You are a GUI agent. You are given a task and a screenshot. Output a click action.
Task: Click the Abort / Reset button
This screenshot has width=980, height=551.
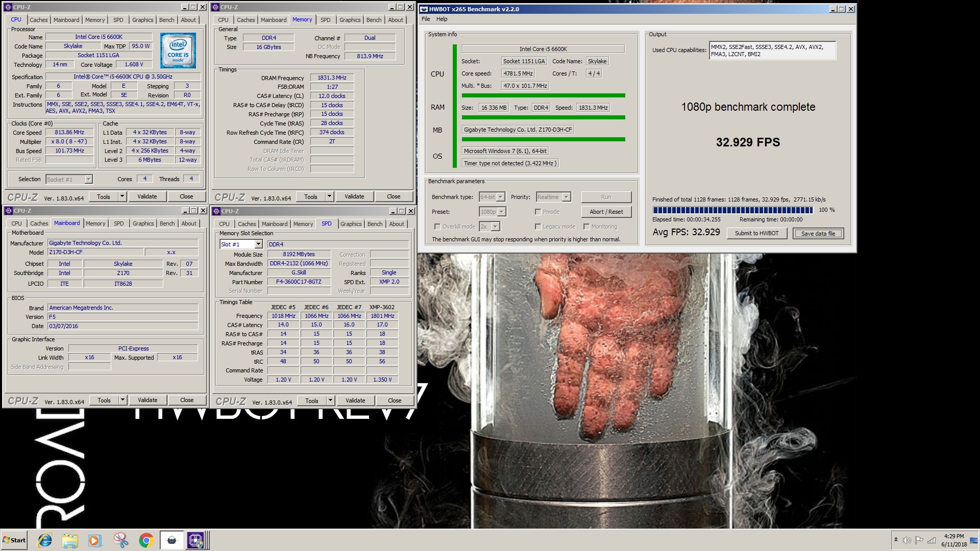click(606, 212)
